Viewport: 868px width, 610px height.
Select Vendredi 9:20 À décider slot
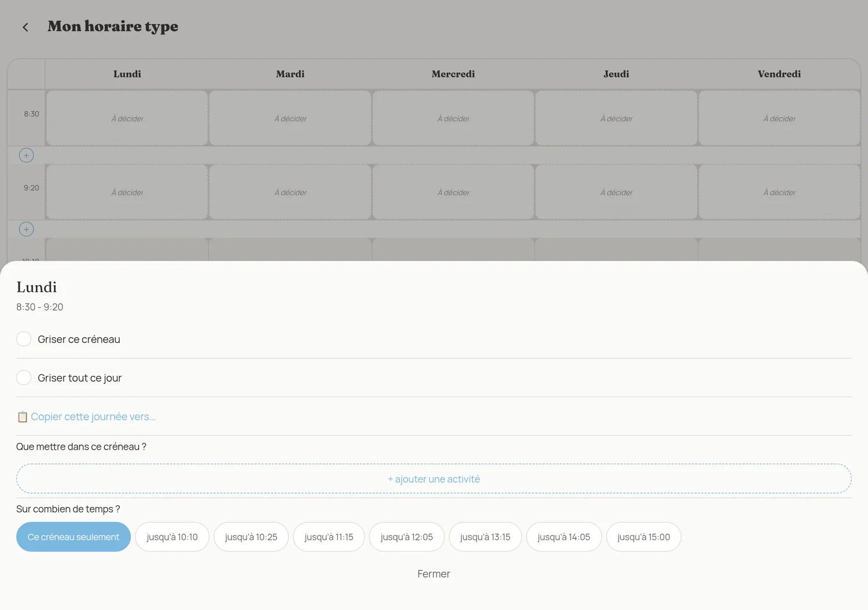[x=779, y=192]
